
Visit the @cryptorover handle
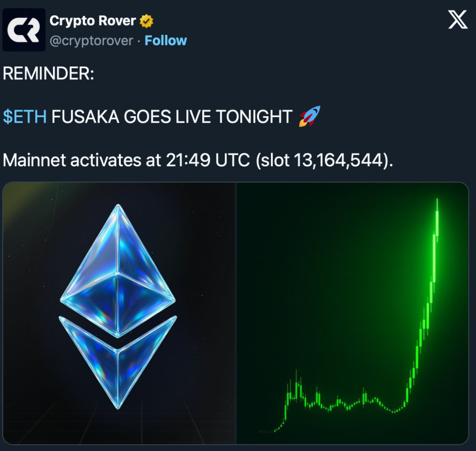91,41
